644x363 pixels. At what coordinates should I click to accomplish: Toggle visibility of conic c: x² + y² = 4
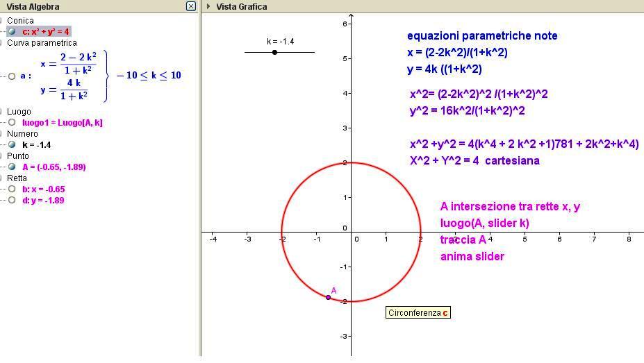[12, 32]
